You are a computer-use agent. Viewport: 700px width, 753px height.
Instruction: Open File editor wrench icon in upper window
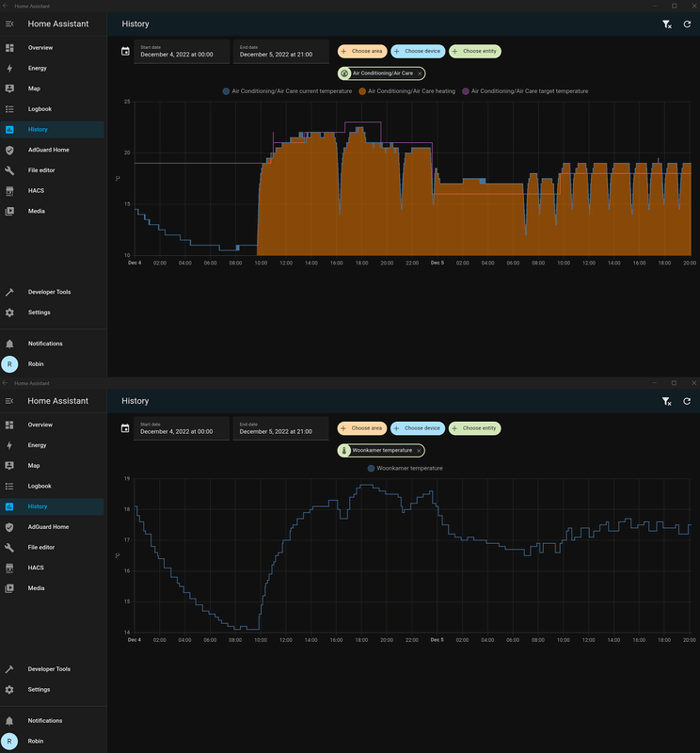coord(9,170)
